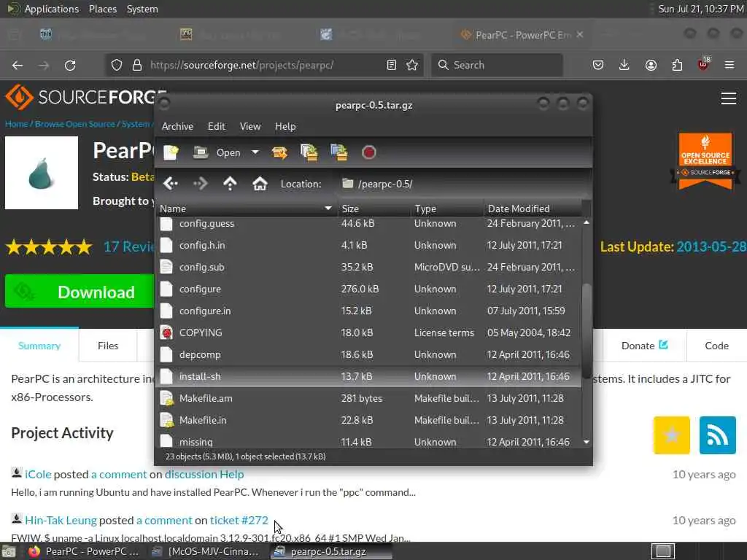Select the configure file row
The height and width of the screenshot is (560, 747).
tap(368, 289)
